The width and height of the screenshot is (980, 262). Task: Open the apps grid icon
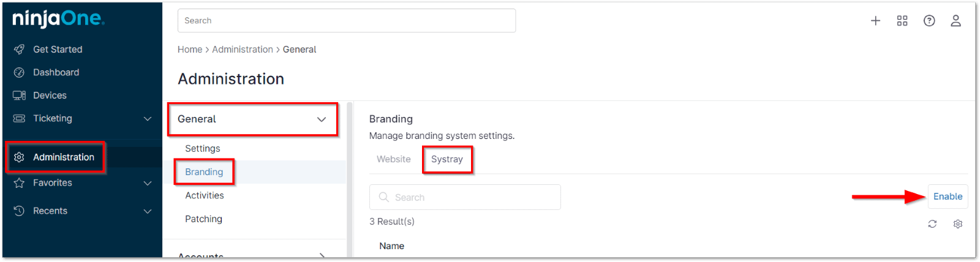tap(902, 21)
